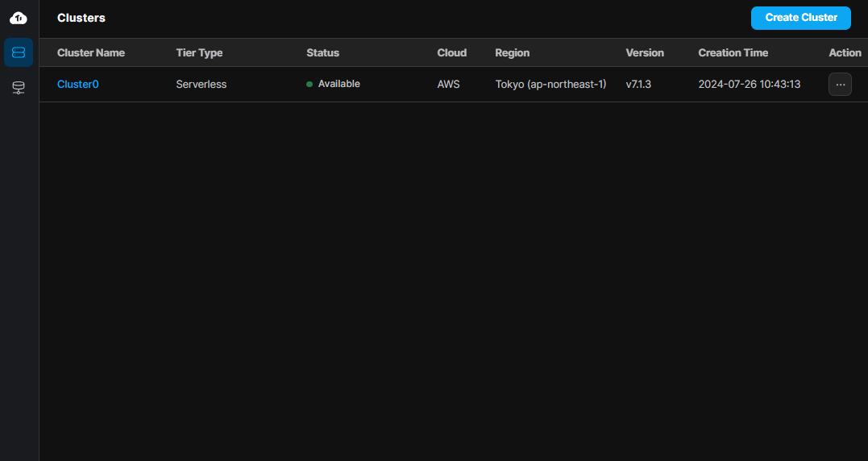Click the Version column header
The height and width of the screenshot is (461, 868).
(x=645, y=52)
